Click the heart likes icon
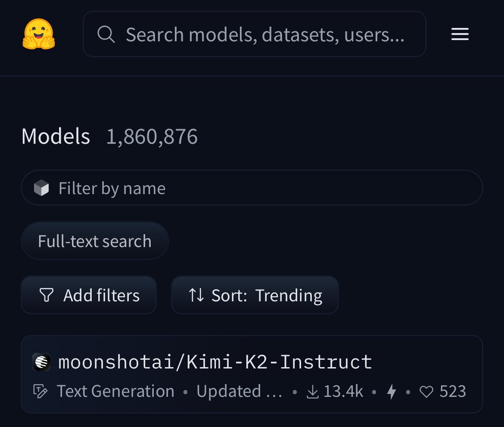This screenshot has height=427, width=504. [x=426, y=392]
